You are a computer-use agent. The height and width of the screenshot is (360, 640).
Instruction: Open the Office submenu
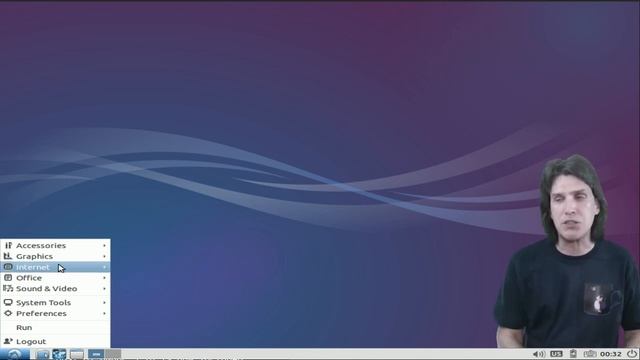[55, 278]
